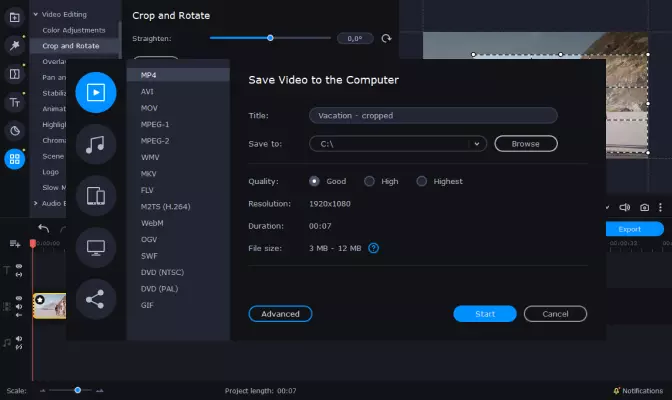The image size is (672, 400).
Task: Select the Highest quality radio button
Action: pyautogui.click(x=422, y=181)
